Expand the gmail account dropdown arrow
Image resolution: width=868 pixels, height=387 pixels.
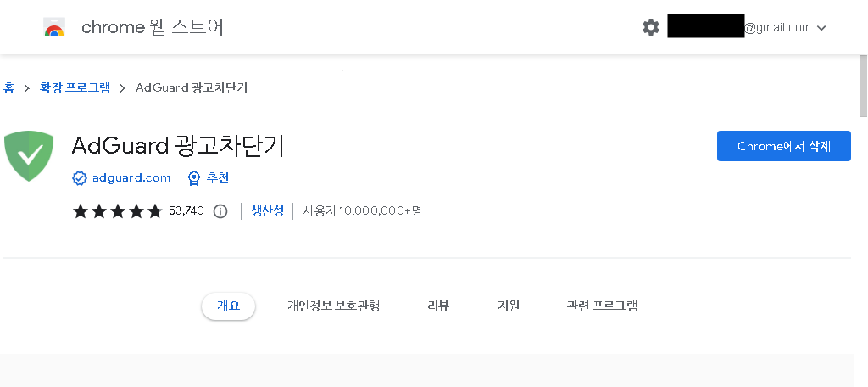point(821,28)
